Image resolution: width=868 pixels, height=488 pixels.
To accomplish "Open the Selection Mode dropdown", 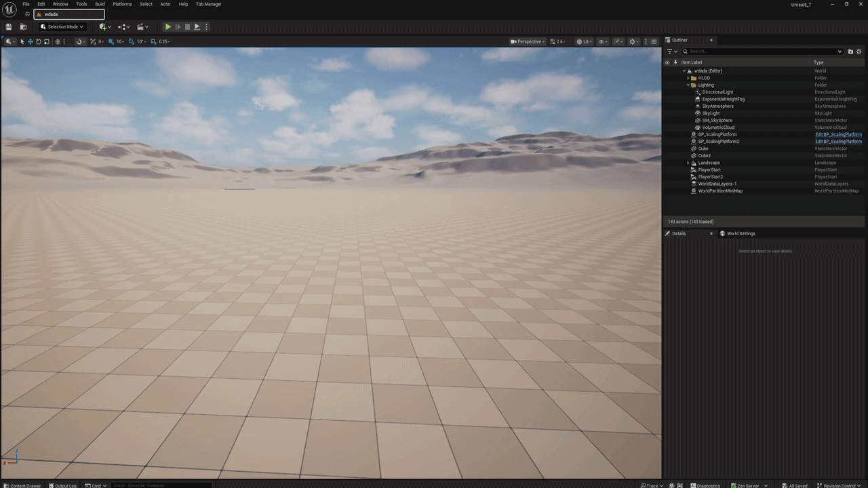I will [62, 27].
